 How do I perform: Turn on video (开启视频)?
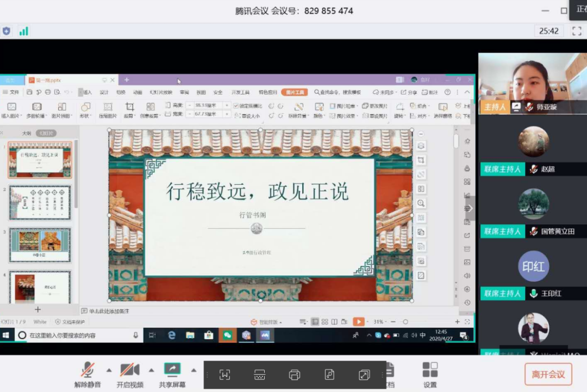pyautogui.click(x=130, y=375)
